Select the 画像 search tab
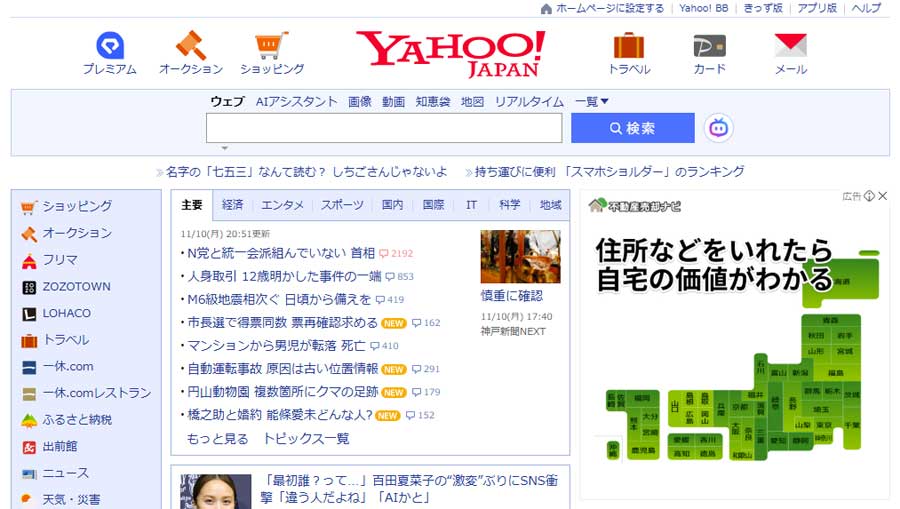The width and height of the screenshot is (900, 509). click(x=359, y=102)
